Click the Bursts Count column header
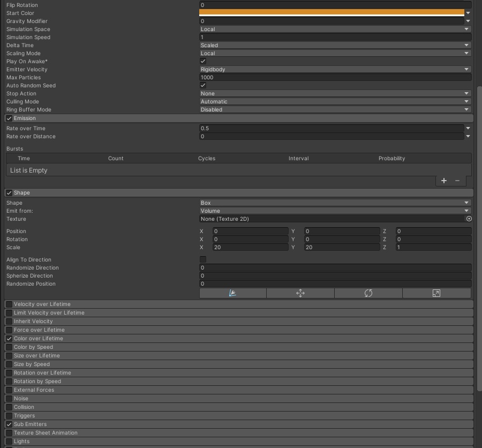 [x=116, y=159]
